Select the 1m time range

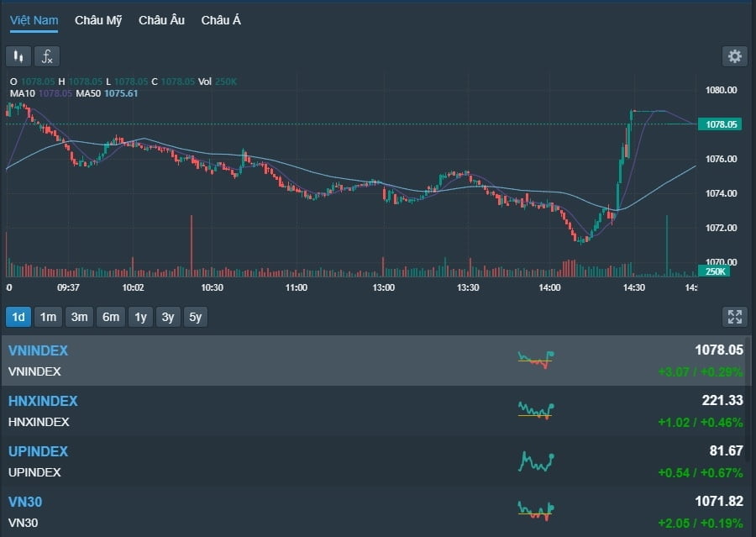pyautogui.click(x=48, y=317)
